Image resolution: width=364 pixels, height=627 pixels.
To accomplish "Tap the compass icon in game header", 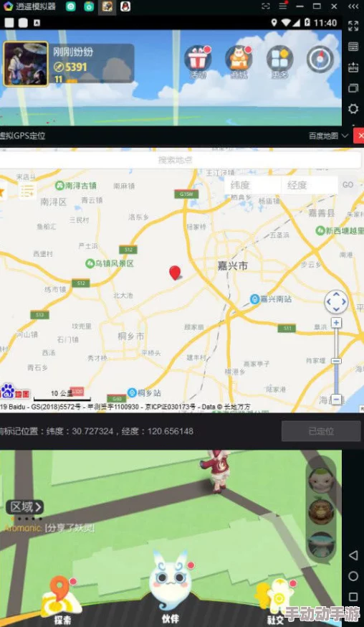I will [x=320, y=59].
